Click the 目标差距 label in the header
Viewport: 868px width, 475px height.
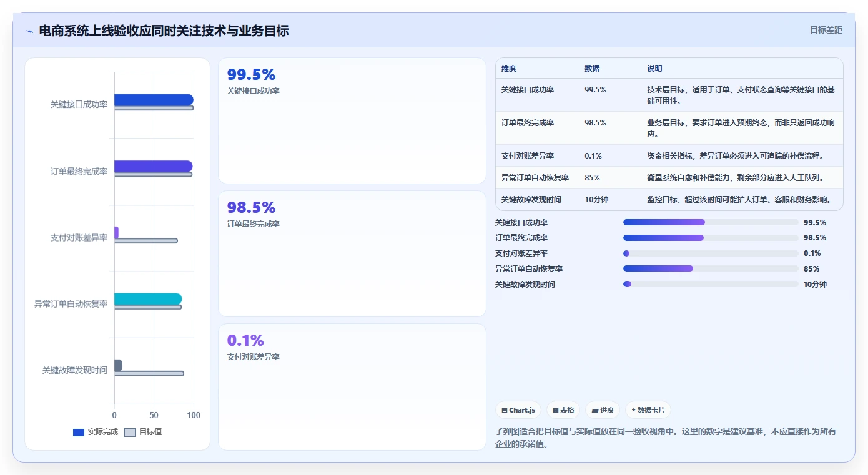click(x=826, y=30)
